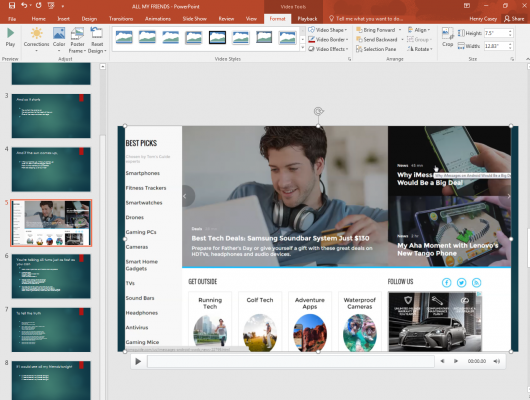The image size is (530, 400).
Task: Switch to the Design tab
Action: [x=89, y=19]
